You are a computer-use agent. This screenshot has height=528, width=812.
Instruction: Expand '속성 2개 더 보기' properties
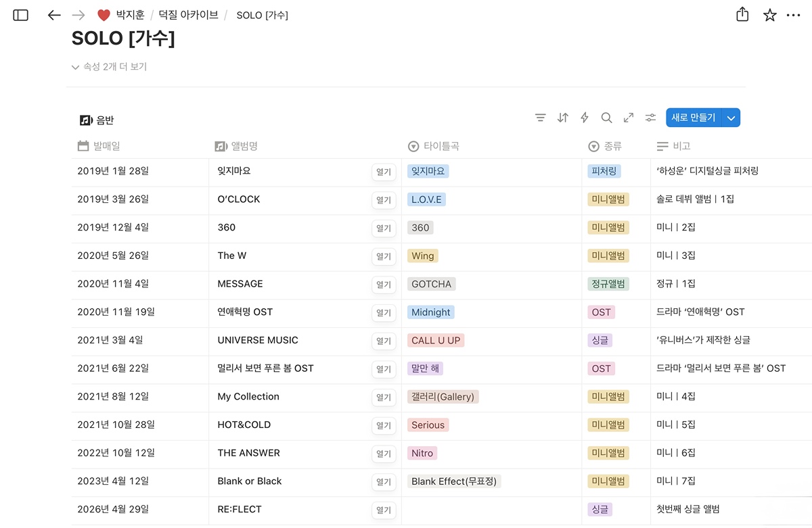point(109,67)
